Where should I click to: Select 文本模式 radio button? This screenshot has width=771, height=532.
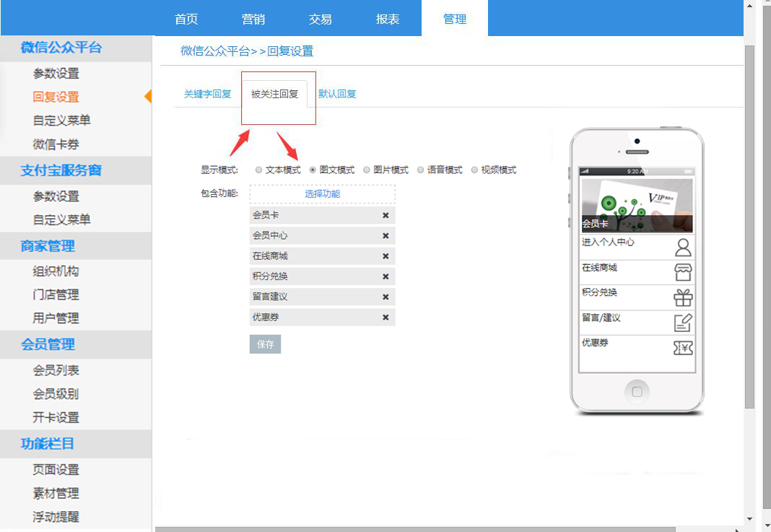[x=258, y=170]
